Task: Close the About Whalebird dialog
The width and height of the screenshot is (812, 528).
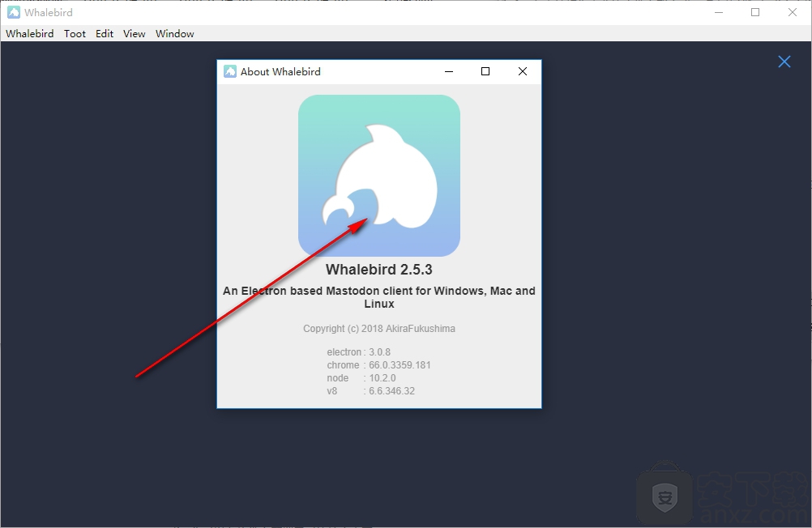Action: coord(523,71)
